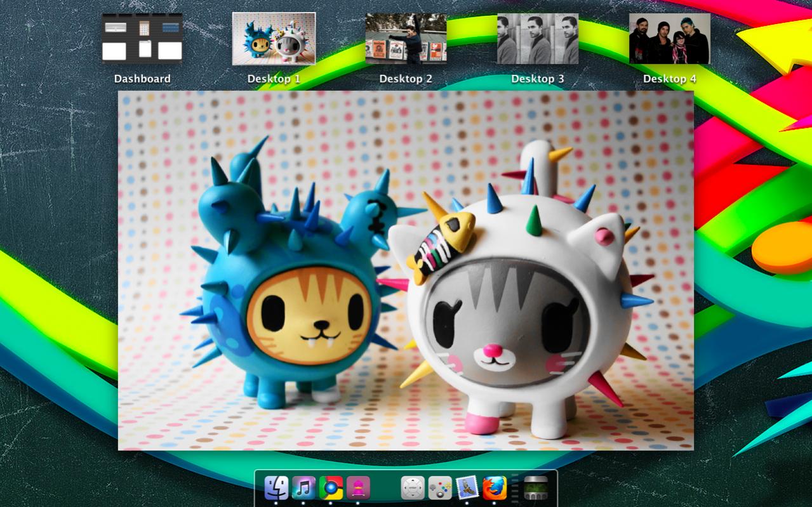
Task: Select the Desktop 1 thumbnail
Action: [x=274, y=38]
